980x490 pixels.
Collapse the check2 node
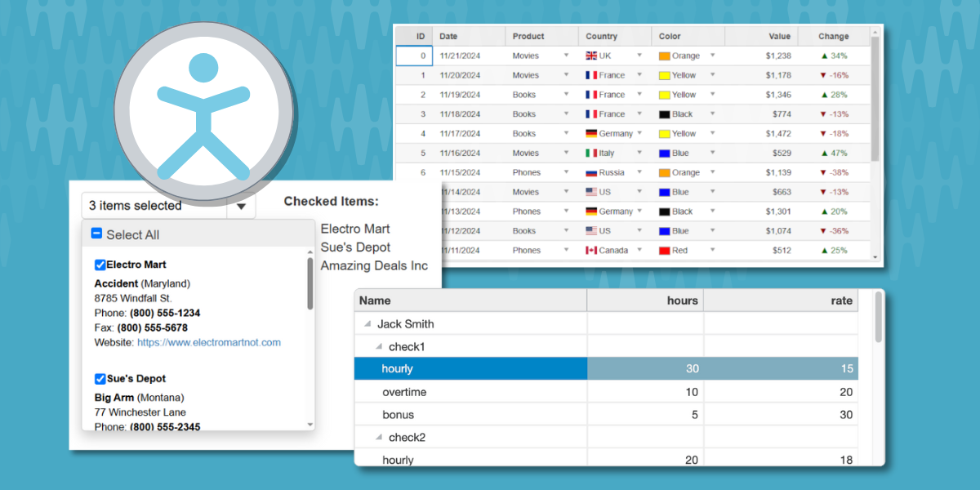(x=378, y=438)
